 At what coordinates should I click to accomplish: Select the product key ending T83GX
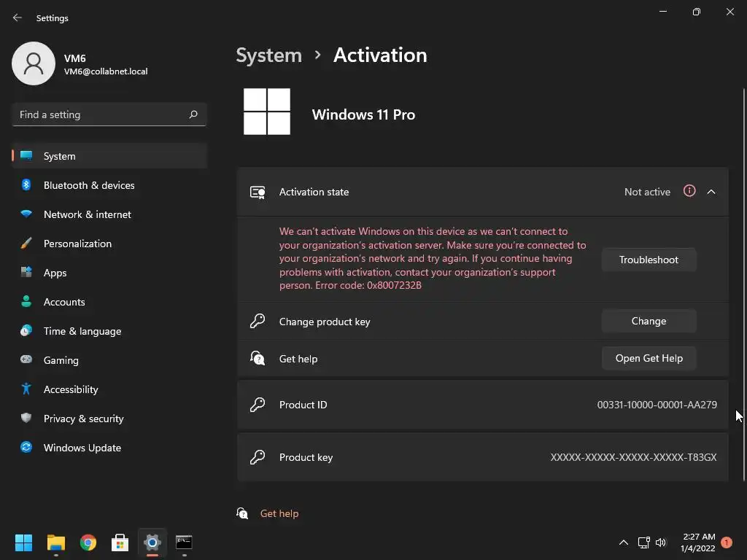[634, 457]
